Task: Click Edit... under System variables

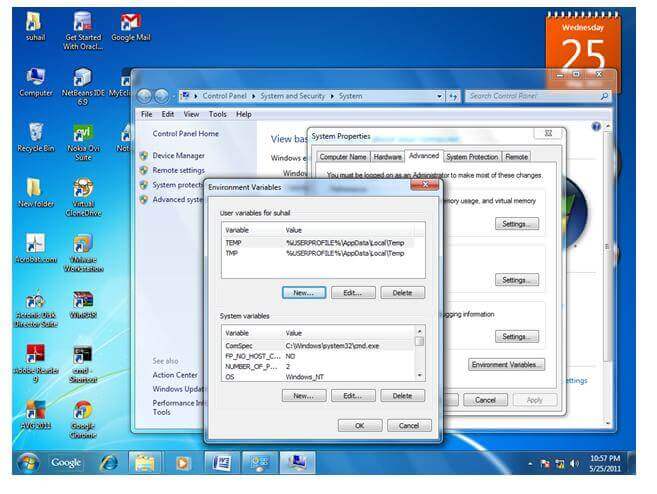Action: (352, 396)
